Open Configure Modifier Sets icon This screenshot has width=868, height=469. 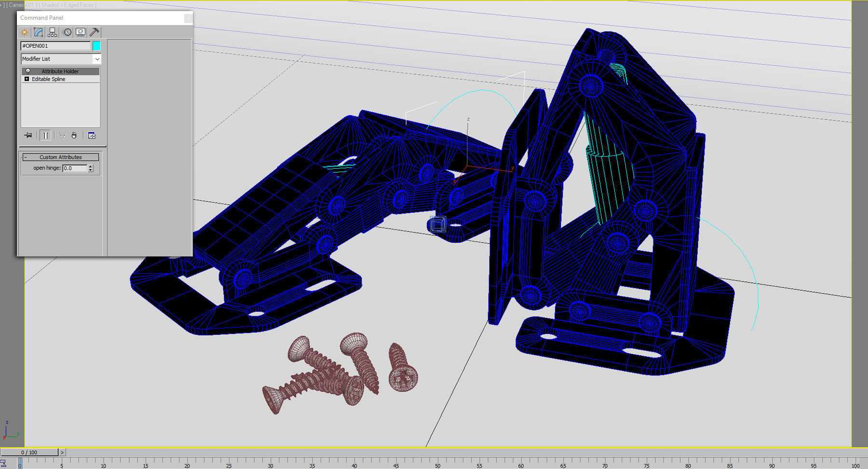click(x=92, y=135)
